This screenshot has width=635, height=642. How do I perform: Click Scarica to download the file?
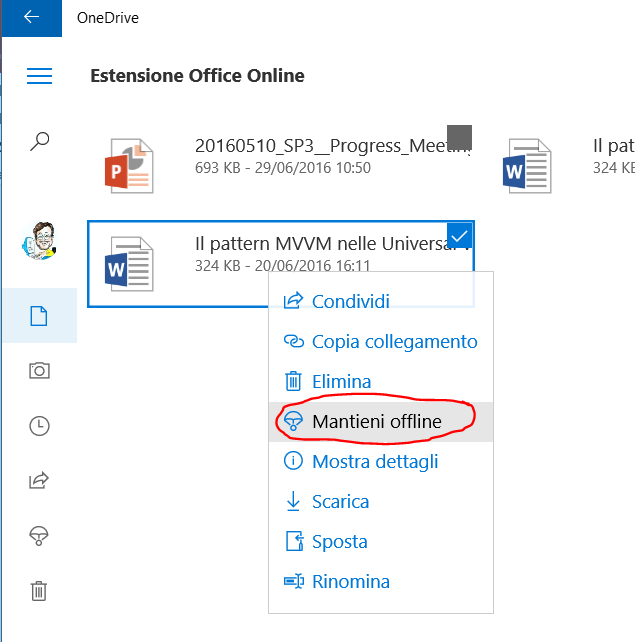[340, 501]
